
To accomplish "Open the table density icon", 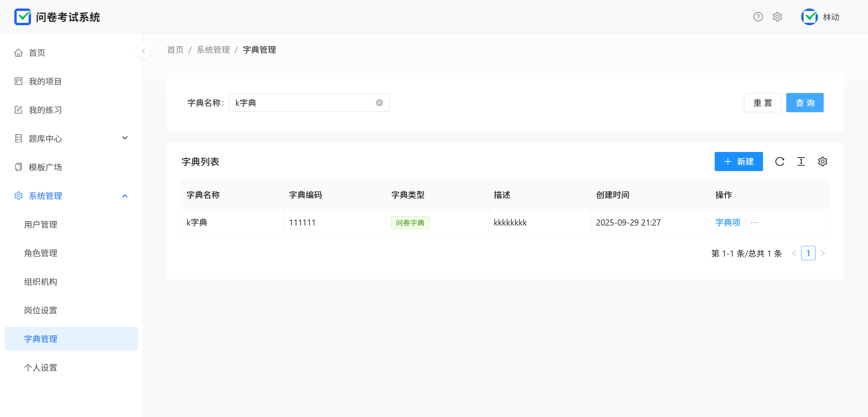I will (801, 161).
